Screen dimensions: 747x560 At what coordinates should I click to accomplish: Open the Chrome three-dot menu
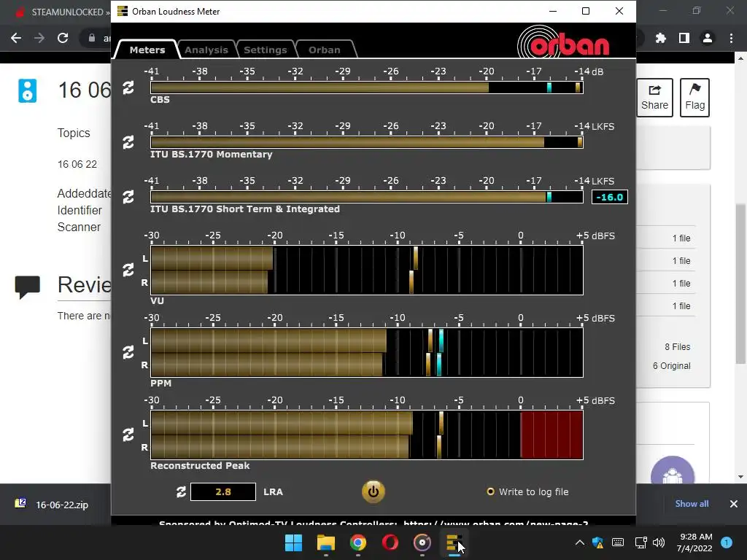(x=731, y=38)
